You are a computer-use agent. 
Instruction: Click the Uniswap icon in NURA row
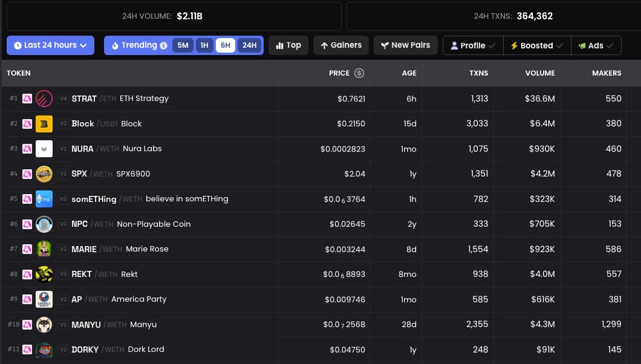tap(27, 149)
